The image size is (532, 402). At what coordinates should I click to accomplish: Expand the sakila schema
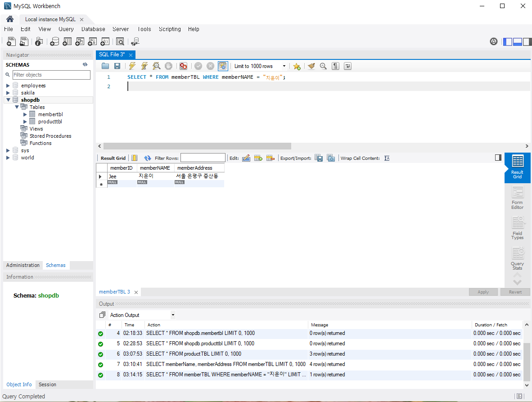(8, 93)
